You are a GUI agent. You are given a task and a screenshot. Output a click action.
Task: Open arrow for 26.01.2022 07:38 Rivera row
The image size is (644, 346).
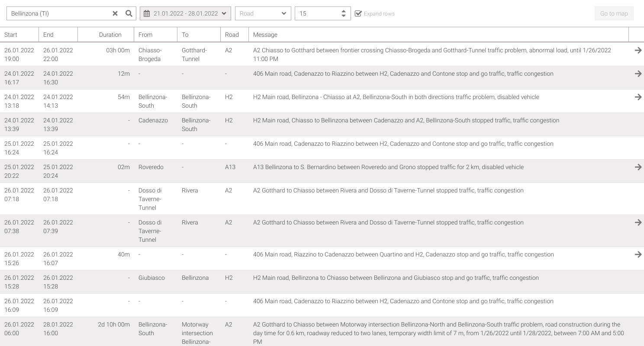638,223
